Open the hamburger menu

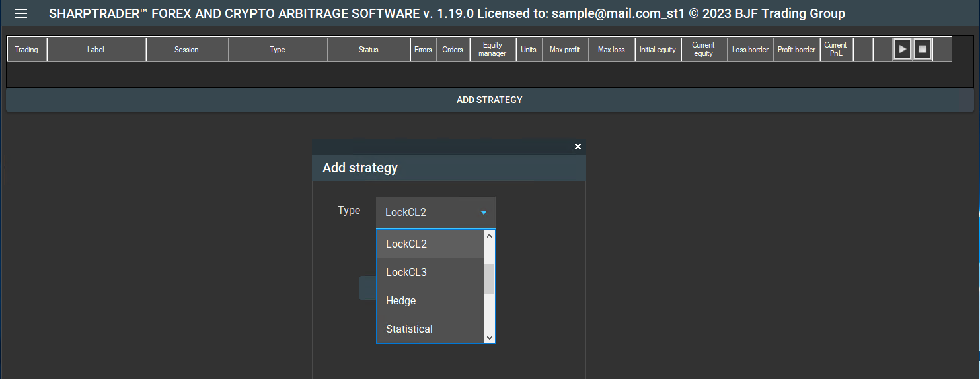[21, 13]
